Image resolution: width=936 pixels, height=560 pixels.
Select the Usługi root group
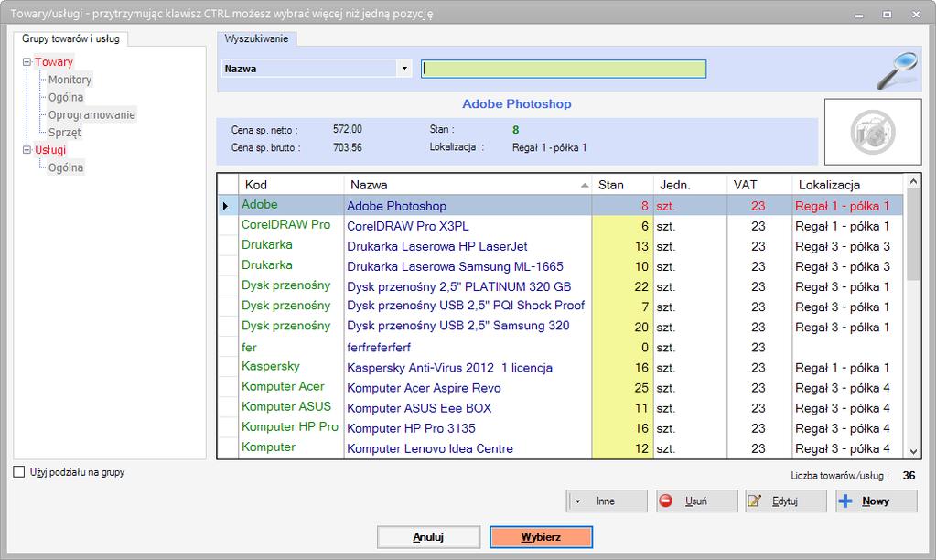(x=50, y=150)
